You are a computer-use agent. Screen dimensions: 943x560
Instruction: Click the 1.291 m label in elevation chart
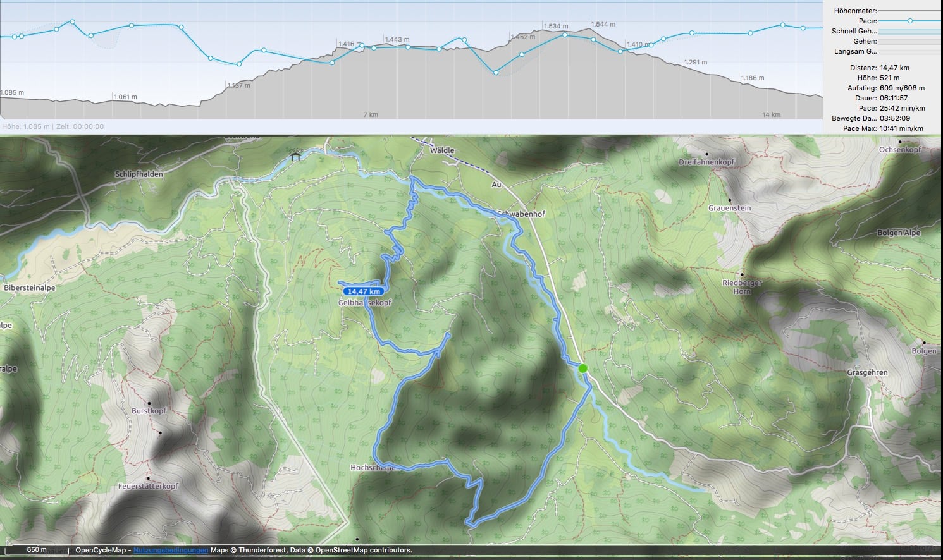[695, 63]
